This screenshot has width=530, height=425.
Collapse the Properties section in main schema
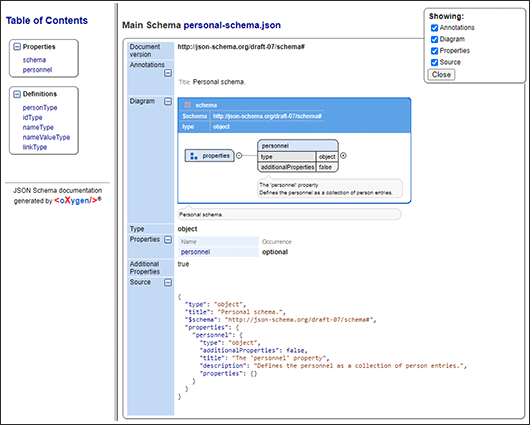(x=168, y=240)
